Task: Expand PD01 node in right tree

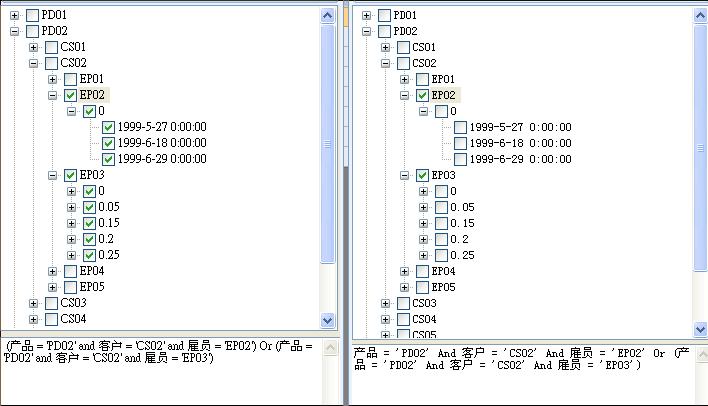Action: (x=366, y=15)
